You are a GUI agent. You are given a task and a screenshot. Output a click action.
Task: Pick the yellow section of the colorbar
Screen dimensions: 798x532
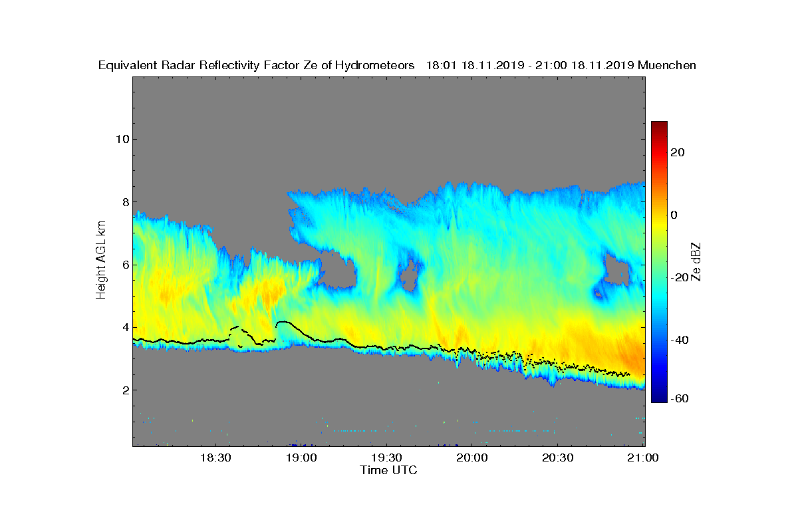pos(659,226)
